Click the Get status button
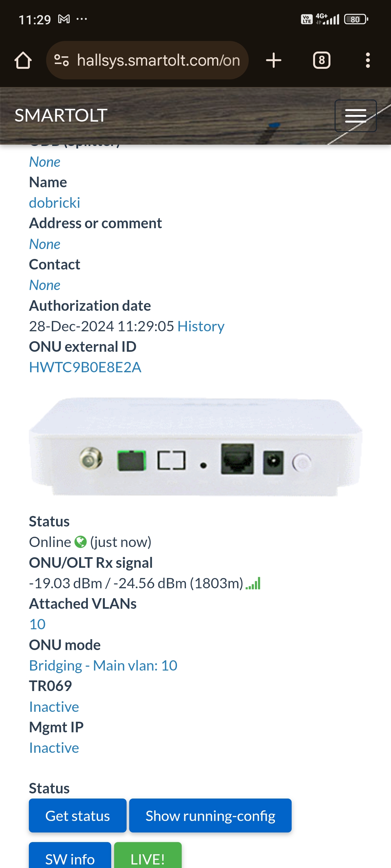 click(x=78, y=816)
